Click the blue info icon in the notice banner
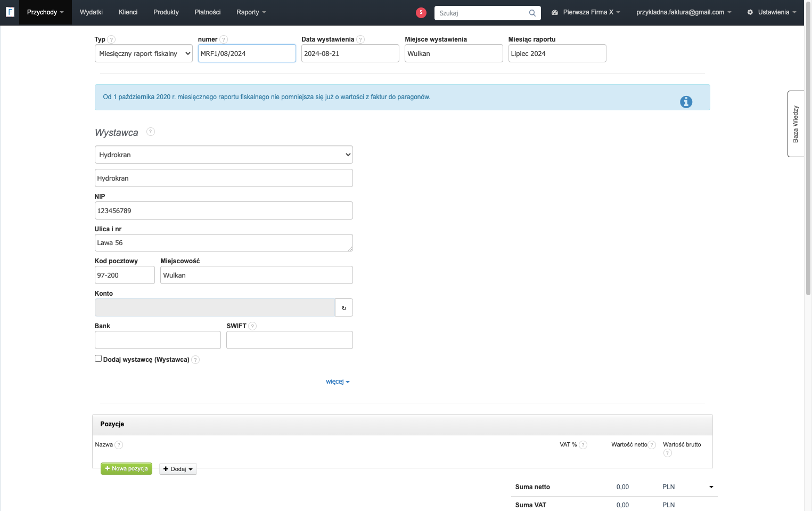This screenshot has width=812, height=511. 686,102
